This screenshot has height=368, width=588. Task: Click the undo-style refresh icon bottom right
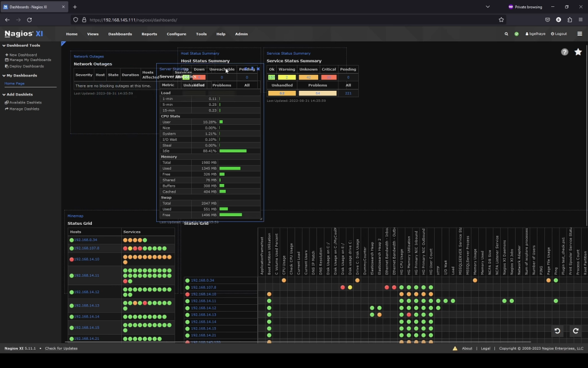tap(556, 331)
